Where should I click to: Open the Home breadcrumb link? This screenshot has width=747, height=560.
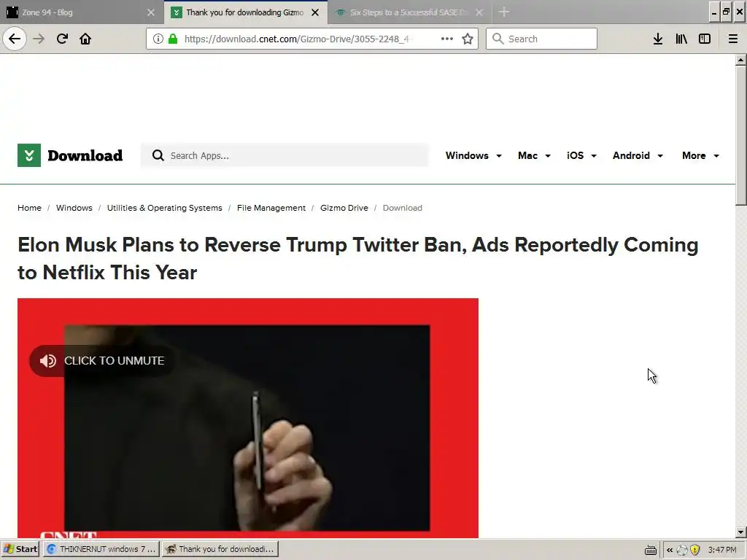click(29, 208)
